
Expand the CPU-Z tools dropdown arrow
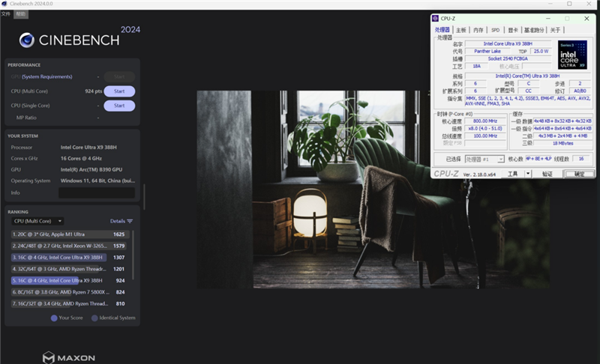(x=528, y=173)
